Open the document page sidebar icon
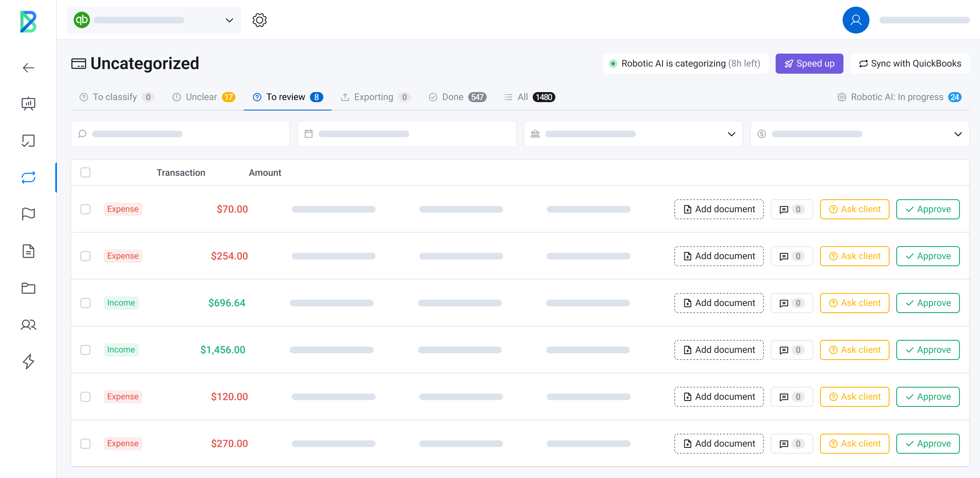 [28, 251]
